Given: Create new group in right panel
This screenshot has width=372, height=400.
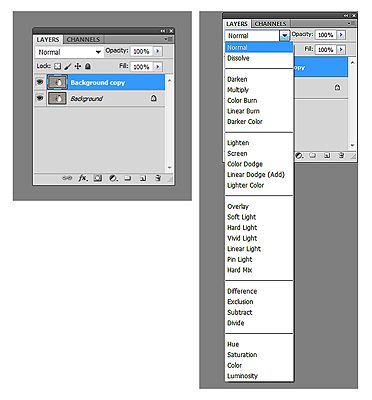Looking at the screenshot, I should 312,156.
